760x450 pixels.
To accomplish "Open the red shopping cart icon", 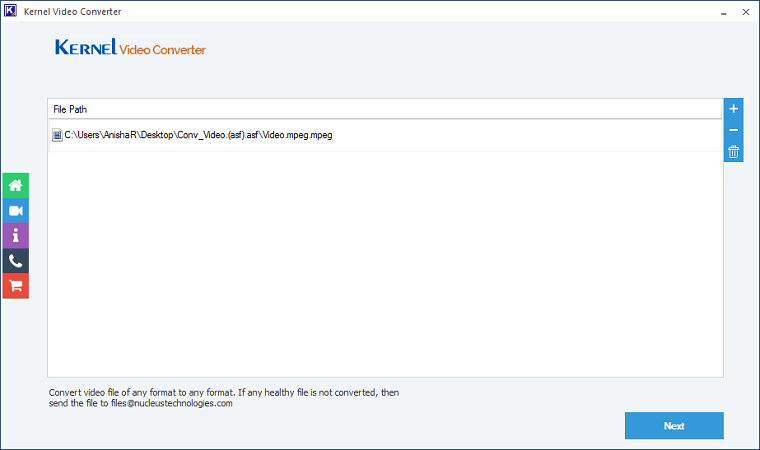I will (16, 286).
